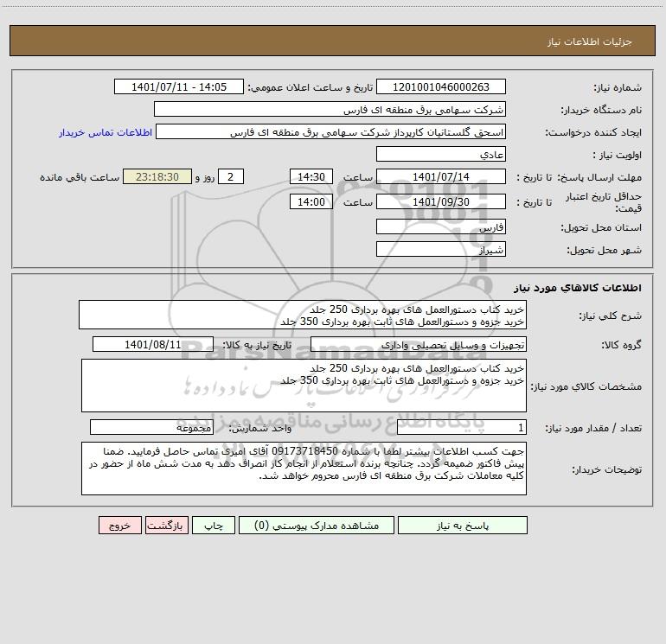666x644 pixels.
Task: Click اطلاعات کالاهای مورد نیاز section heading
Action: [578, 288]
